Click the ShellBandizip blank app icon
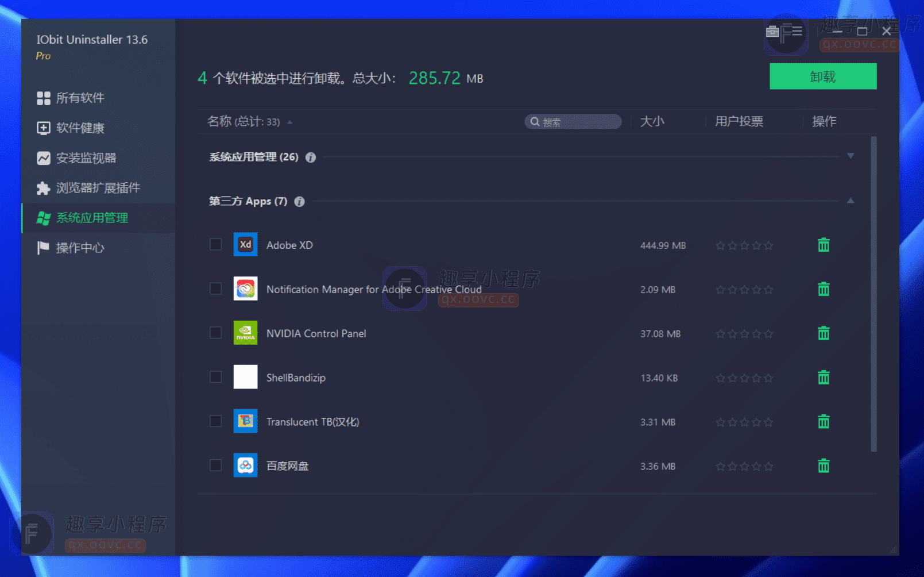 pos(245,377)
